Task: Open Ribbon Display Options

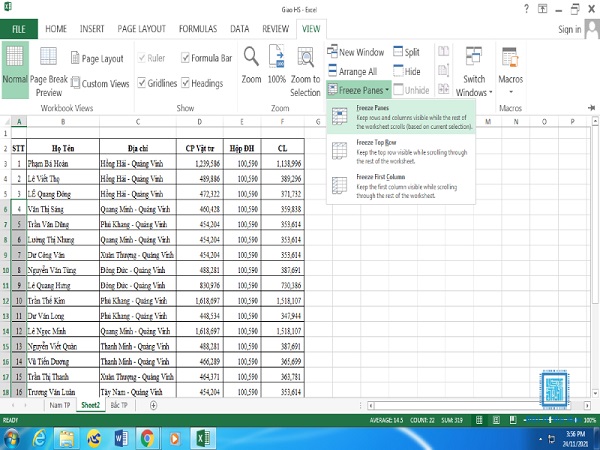Action: 543,9
